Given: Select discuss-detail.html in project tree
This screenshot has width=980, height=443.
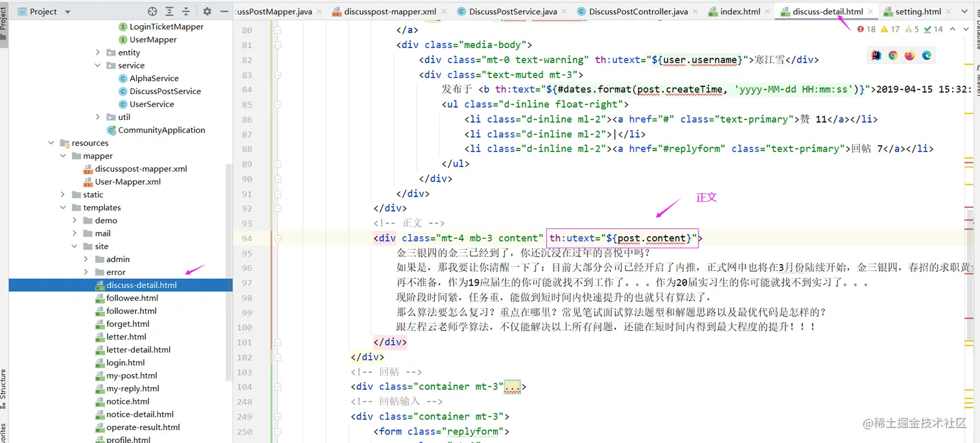Looking at the screenshot, I should click(x=141, y=285).
